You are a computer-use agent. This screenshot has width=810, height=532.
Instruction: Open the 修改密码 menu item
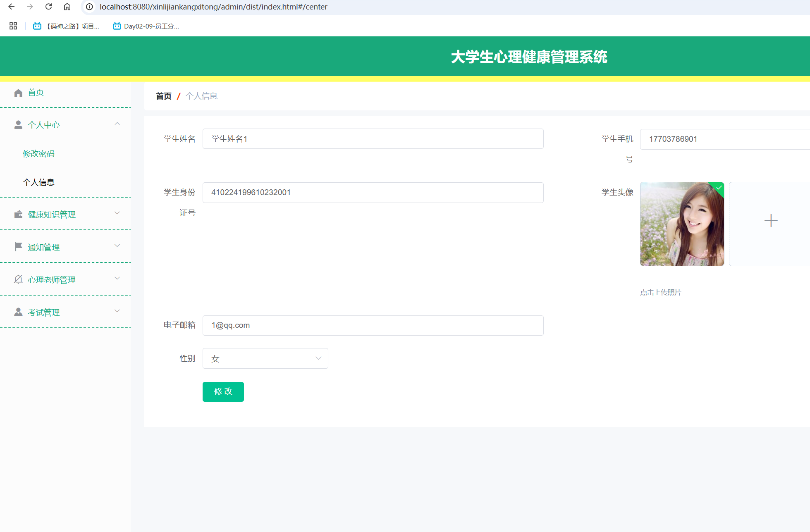point(38,154)
